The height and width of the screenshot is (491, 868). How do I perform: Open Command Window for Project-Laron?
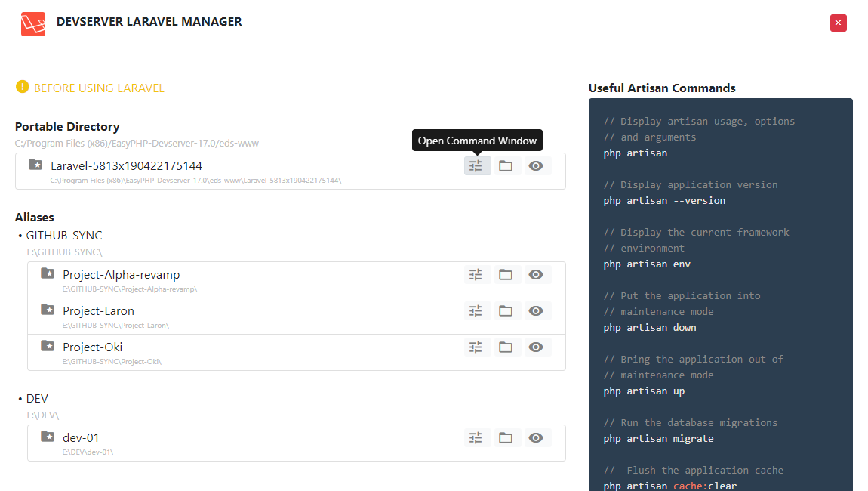476,310
